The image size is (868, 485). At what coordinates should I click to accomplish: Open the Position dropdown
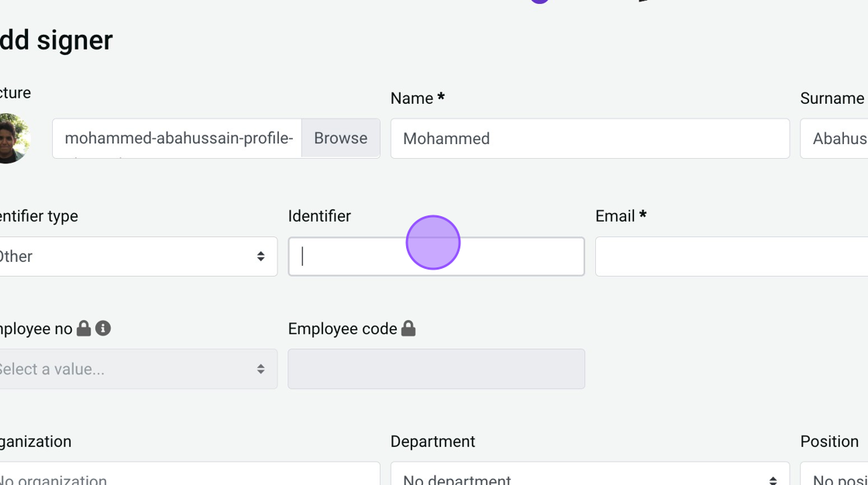point(837,476)
